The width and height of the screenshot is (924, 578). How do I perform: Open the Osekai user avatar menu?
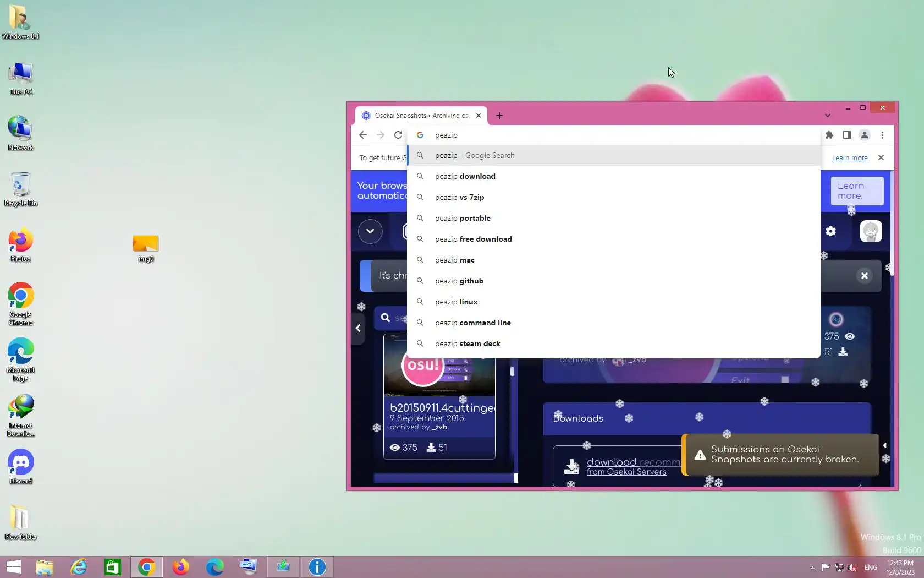click(871, 231)
